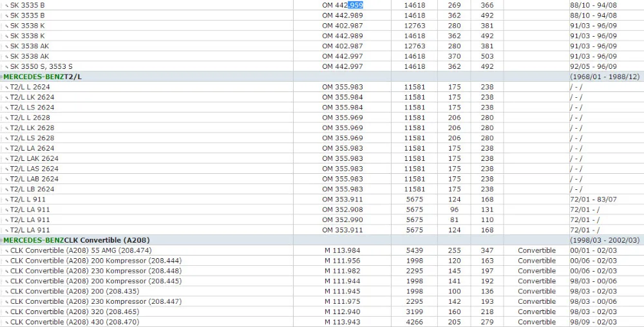Screen dimensions: 644x327
Task: Click the 3199 displacement value
Action: (x=414, y=312)
